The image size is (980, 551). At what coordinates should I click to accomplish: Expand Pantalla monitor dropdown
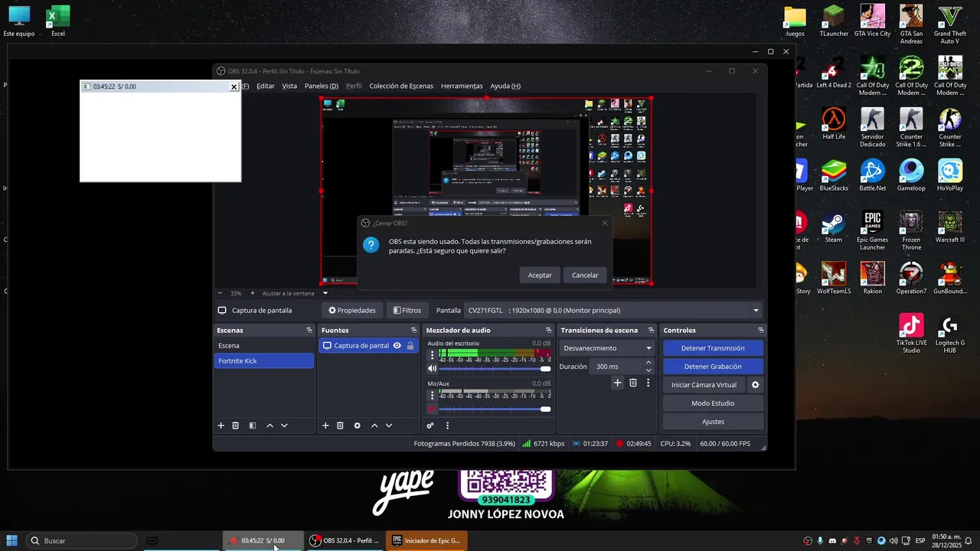(756, 311)
